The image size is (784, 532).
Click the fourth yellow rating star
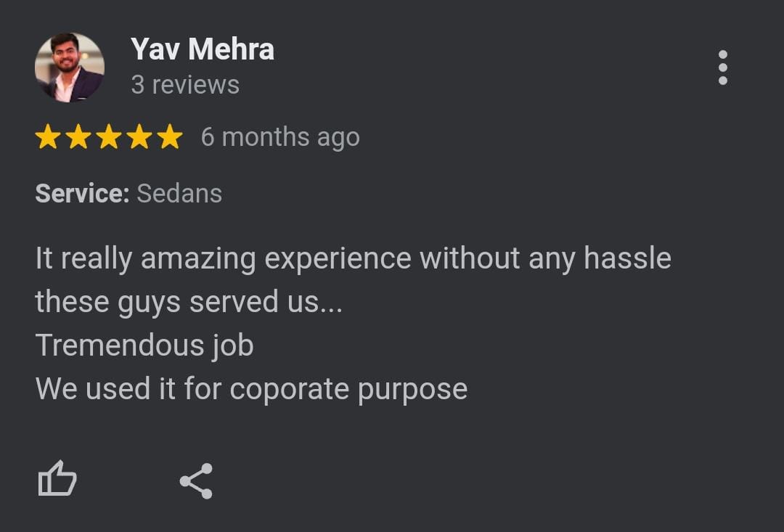(x=139, y=136)
